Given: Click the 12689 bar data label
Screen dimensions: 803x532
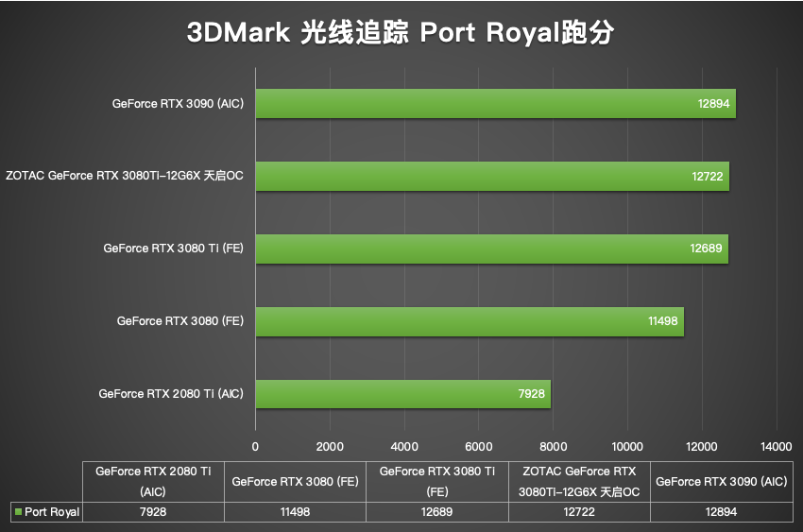Looking at the screenshot, I should point(706,249).
